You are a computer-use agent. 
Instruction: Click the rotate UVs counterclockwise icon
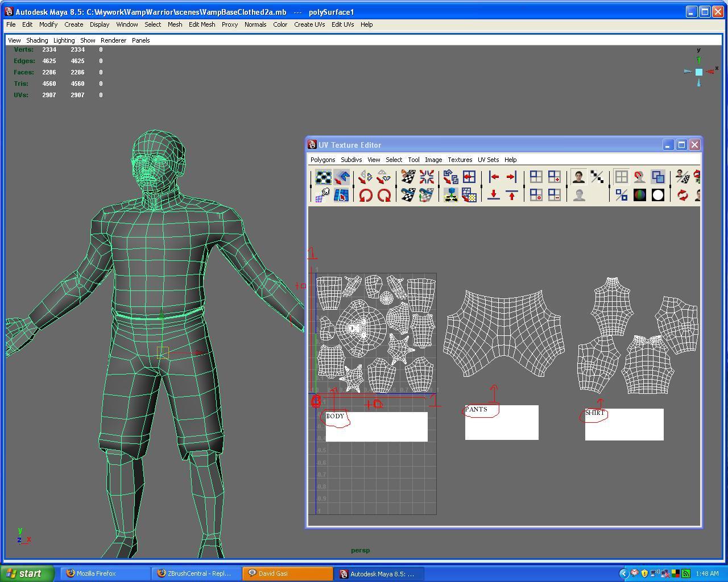pyautogui.click(x=366, y=196)
